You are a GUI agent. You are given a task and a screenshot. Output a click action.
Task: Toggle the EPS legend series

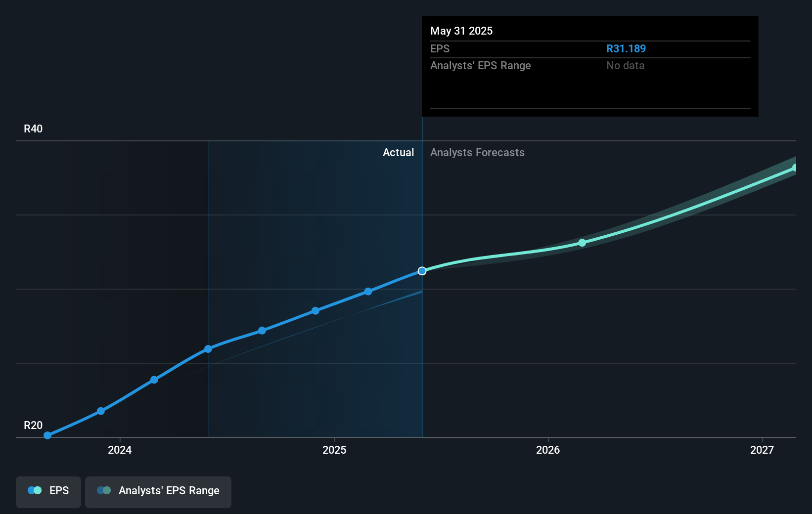(x=48, y=492)
